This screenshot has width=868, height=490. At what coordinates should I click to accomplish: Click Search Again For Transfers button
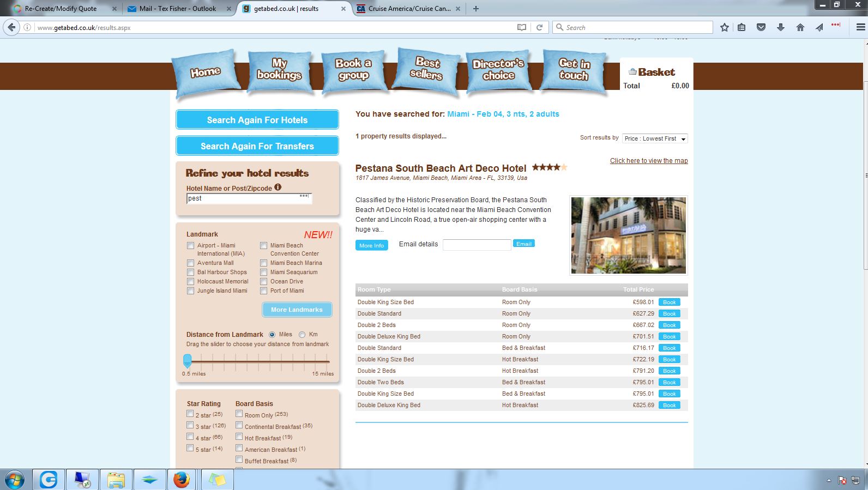(x=257, y=146)
